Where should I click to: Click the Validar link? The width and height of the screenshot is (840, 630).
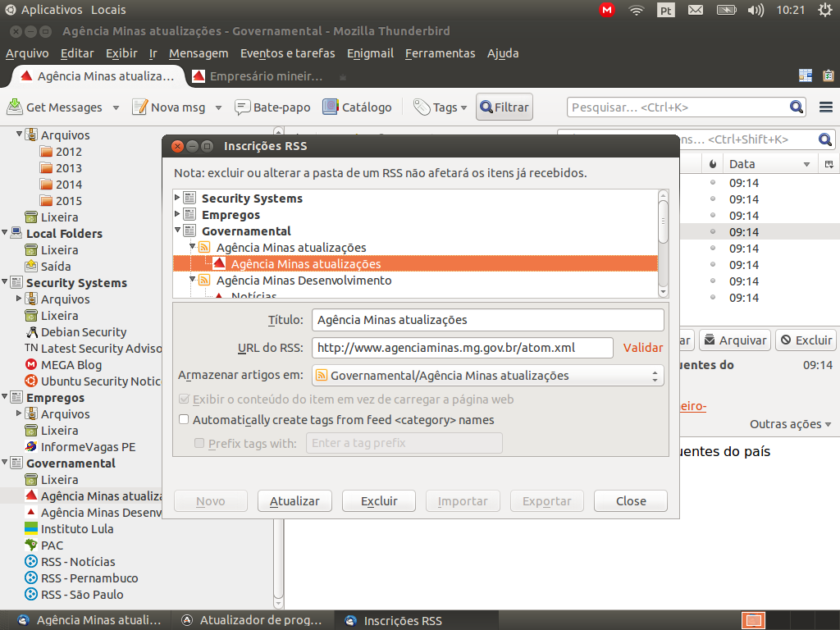pyautogui.click(x=643, y=348)
